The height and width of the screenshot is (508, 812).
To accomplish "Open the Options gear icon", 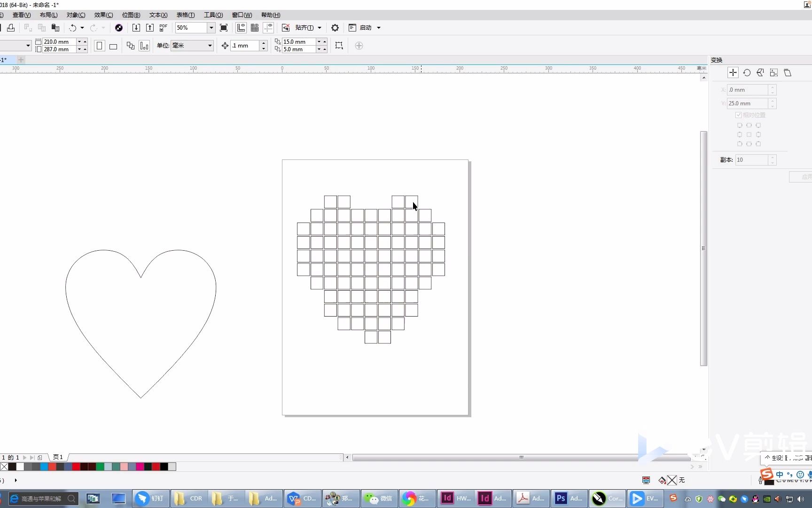I will 335,28.
